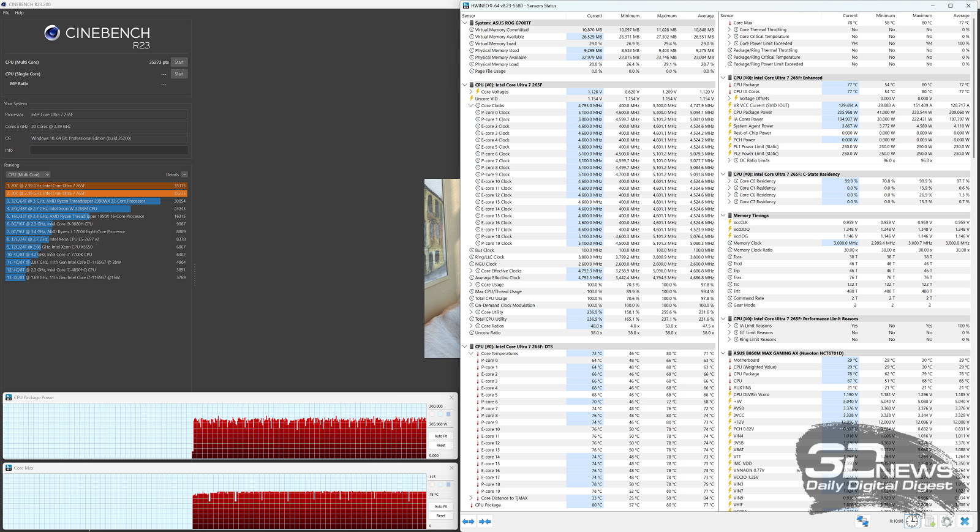Open HWiNFO remote network monitoring icon
This screenshot has height=532, width=980.
coord(862,521)
